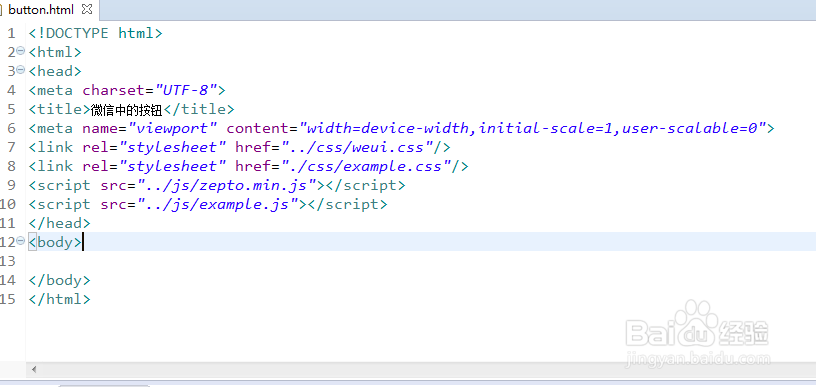Click the left arrow of horizontal scrollbar

point(34,369)
